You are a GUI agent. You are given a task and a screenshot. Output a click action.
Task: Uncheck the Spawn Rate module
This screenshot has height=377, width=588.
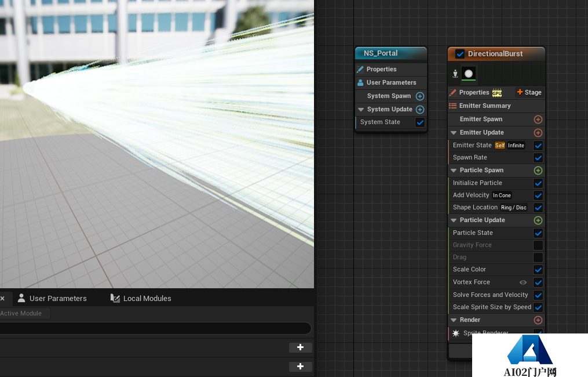(538, 158)
